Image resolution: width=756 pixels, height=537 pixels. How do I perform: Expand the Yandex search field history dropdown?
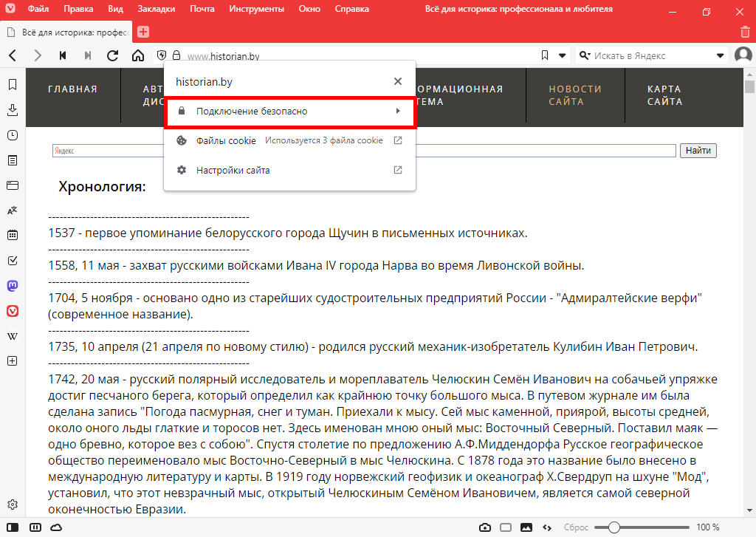[x=721, y=55]
